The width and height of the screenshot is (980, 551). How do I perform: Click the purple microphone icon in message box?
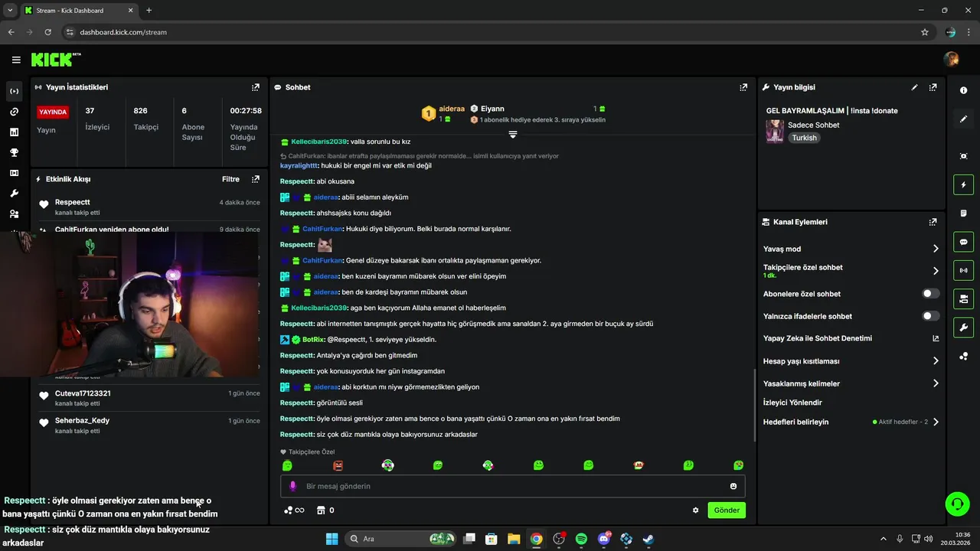tap(292, 486)
